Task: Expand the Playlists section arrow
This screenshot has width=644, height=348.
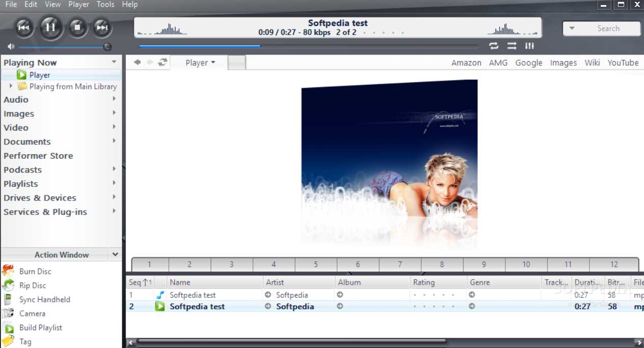Action: tap(114, 183)
